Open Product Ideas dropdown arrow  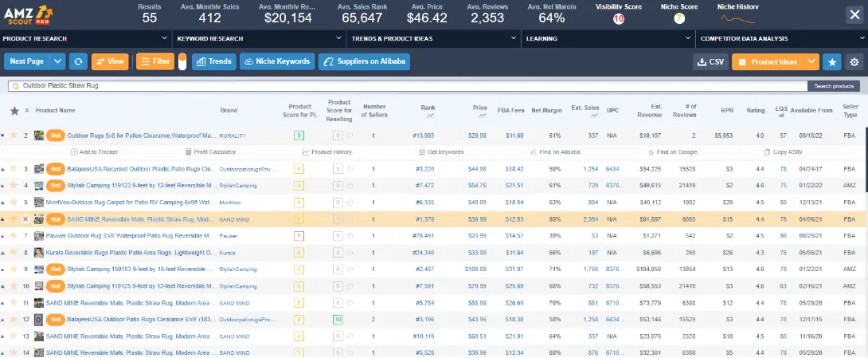pos(811,61)
